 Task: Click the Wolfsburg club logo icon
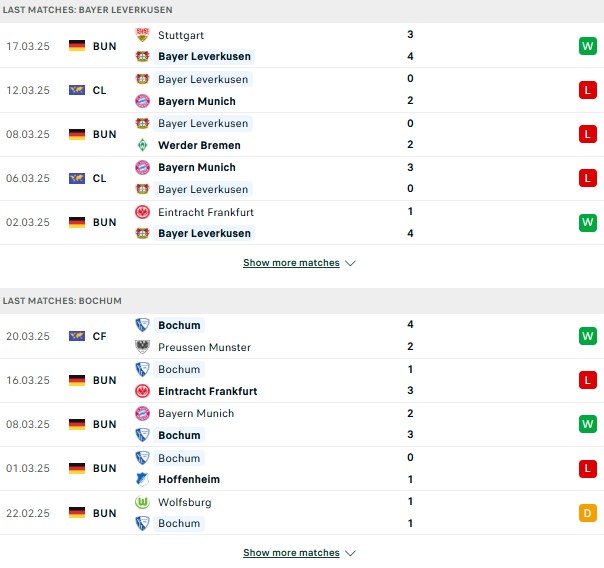coord(142,502)
